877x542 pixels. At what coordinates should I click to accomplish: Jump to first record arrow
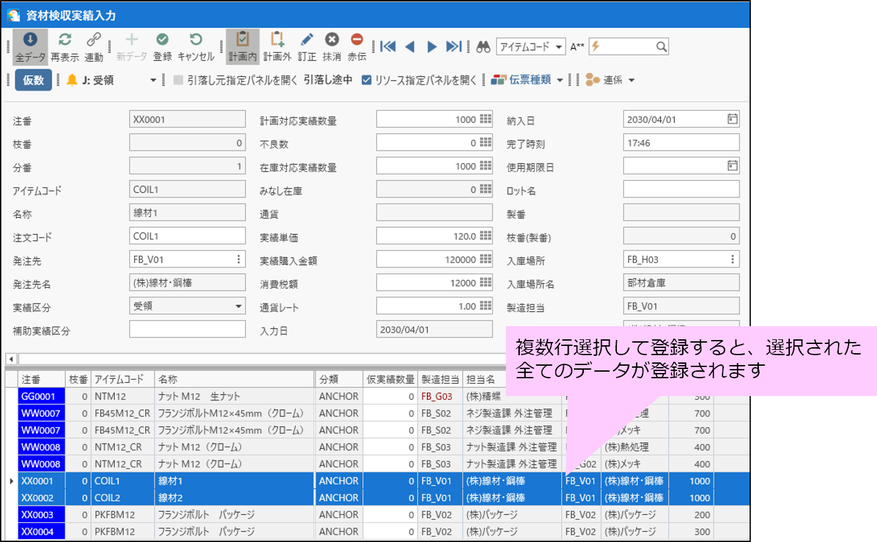(x=388, y=46)
